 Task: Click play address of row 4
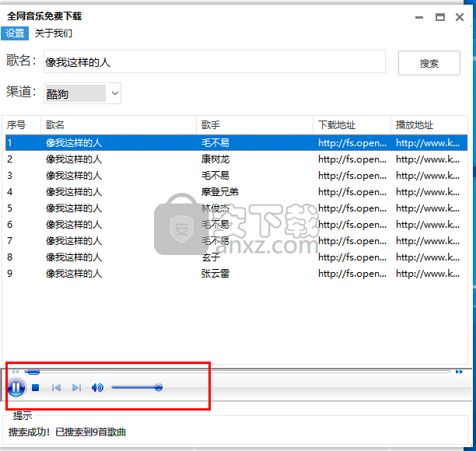428,192
